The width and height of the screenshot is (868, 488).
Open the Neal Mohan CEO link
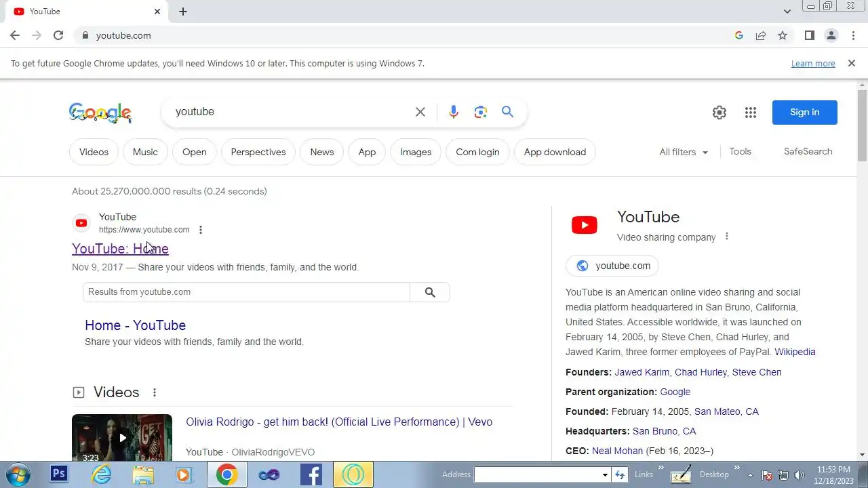click(617, 451)
